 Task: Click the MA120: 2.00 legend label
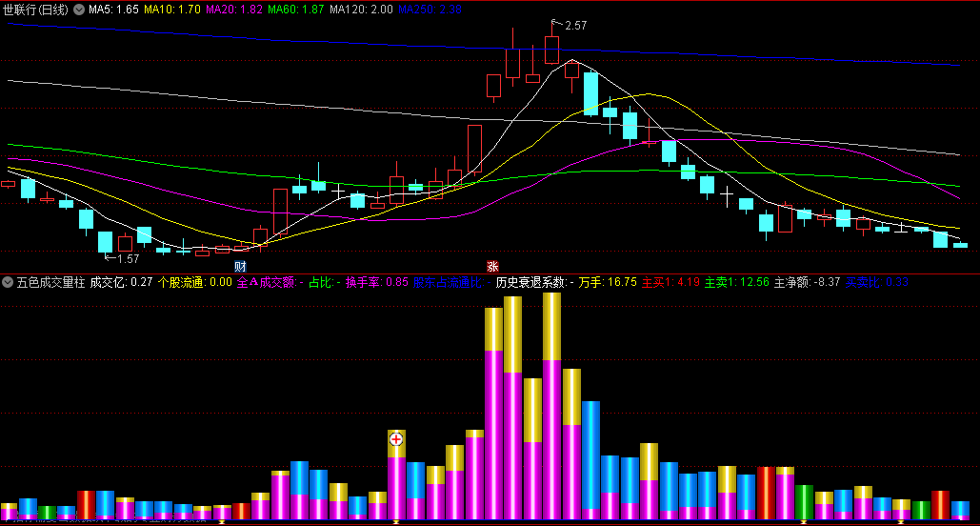[x=361, y=10]
